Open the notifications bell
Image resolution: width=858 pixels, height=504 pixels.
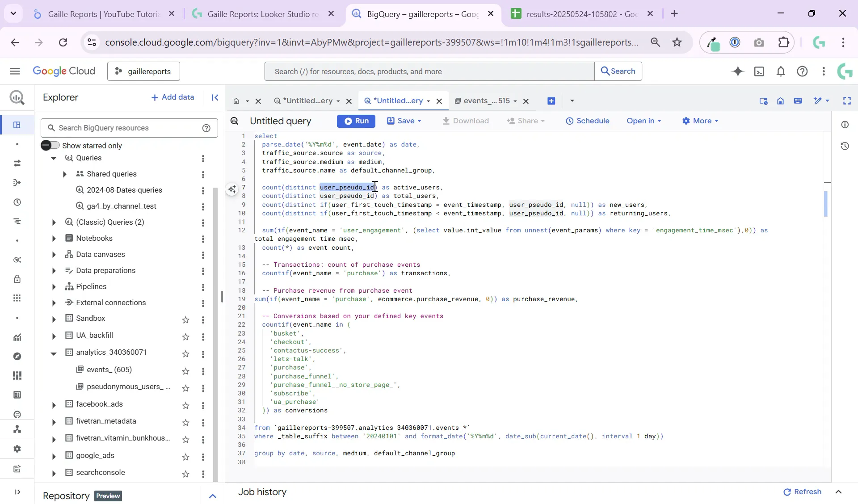click(781, 71)
